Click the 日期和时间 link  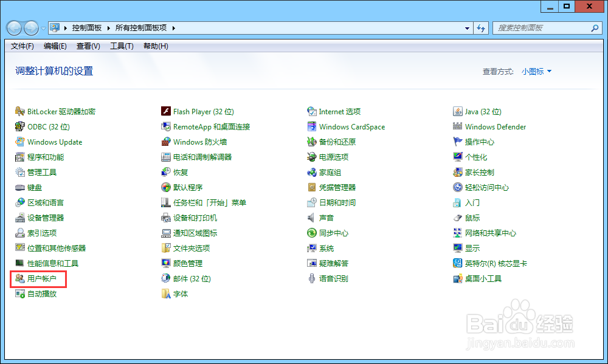337,203
